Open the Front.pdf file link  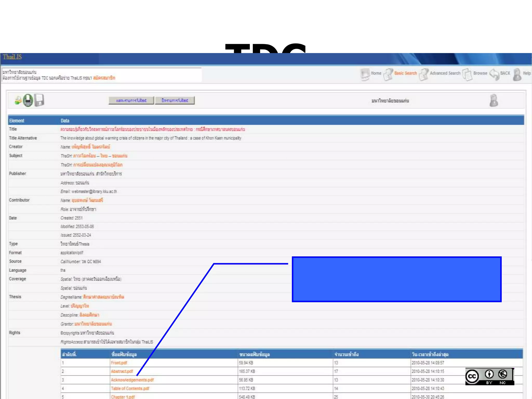(119, 363)
